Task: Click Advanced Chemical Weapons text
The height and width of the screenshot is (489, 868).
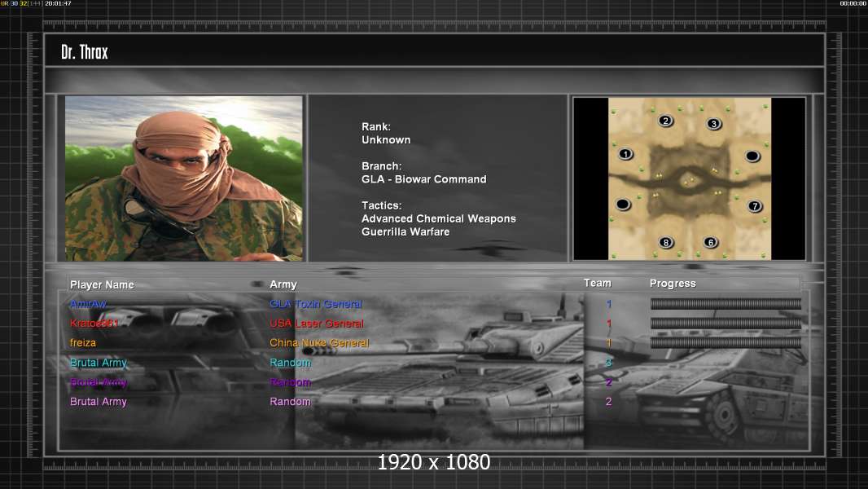Action: [x=438, y=218]
